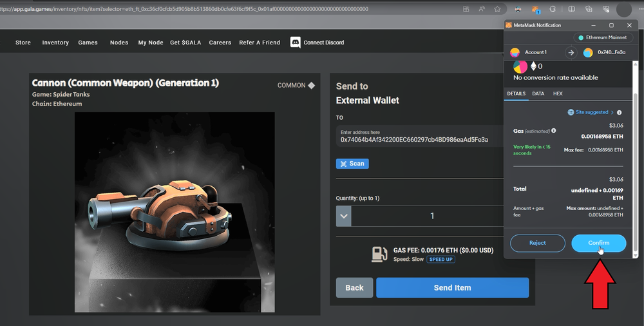Click the arrow between the accounts

pyautogui.click(x=571, y=53)
